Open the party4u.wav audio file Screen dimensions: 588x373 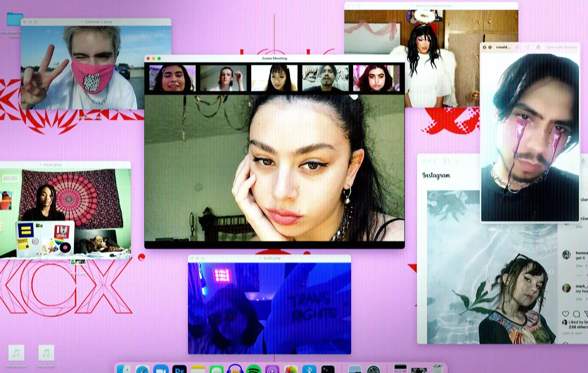[x=16, y=353]
